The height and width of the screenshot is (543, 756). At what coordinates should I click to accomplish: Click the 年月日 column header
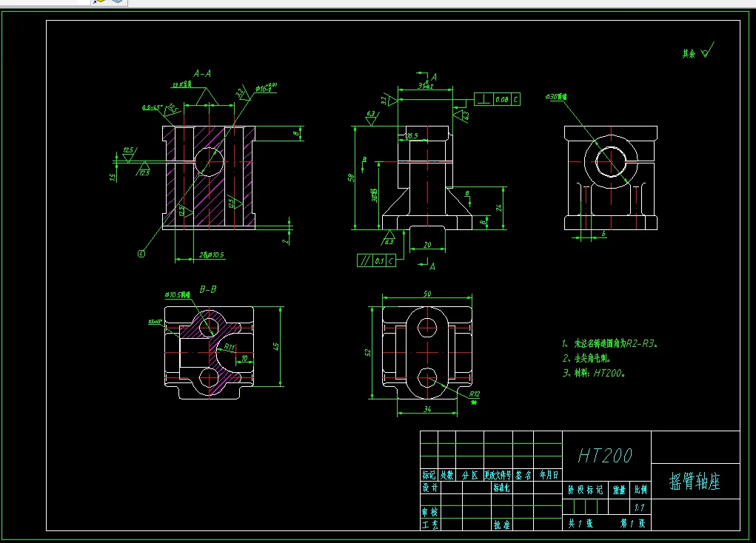(x=549, y=475)
